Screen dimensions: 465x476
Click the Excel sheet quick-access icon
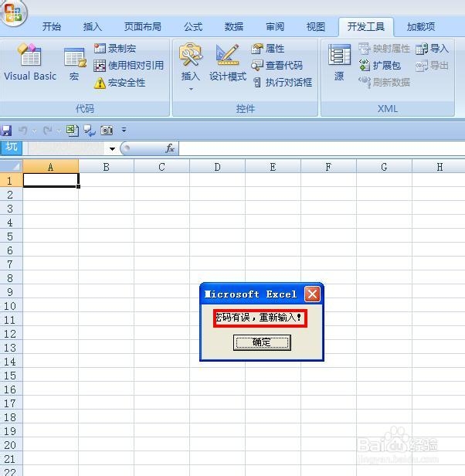pyautogui.click(x=73, y=131)
